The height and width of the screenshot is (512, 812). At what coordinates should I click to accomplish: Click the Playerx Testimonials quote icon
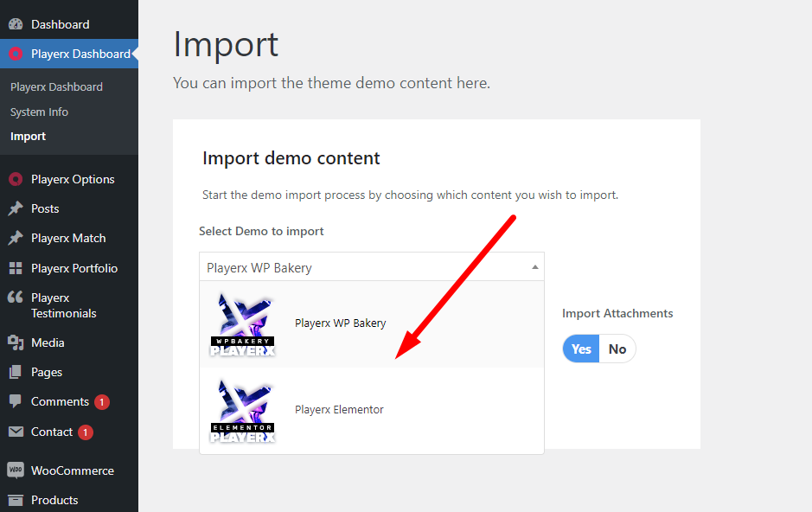(16, 298)
